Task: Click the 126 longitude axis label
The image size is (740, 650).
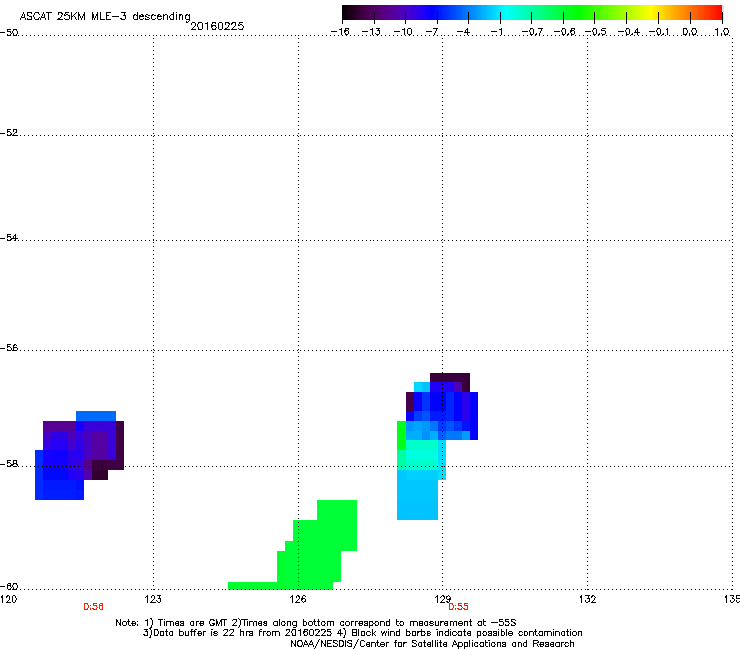Action: point(298,599)
